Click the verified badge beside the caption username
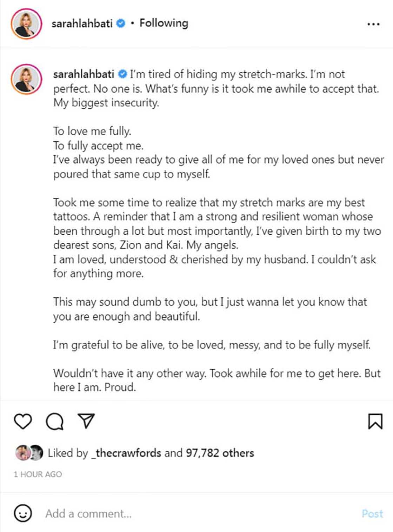393x532 pixels. (122, 74)
